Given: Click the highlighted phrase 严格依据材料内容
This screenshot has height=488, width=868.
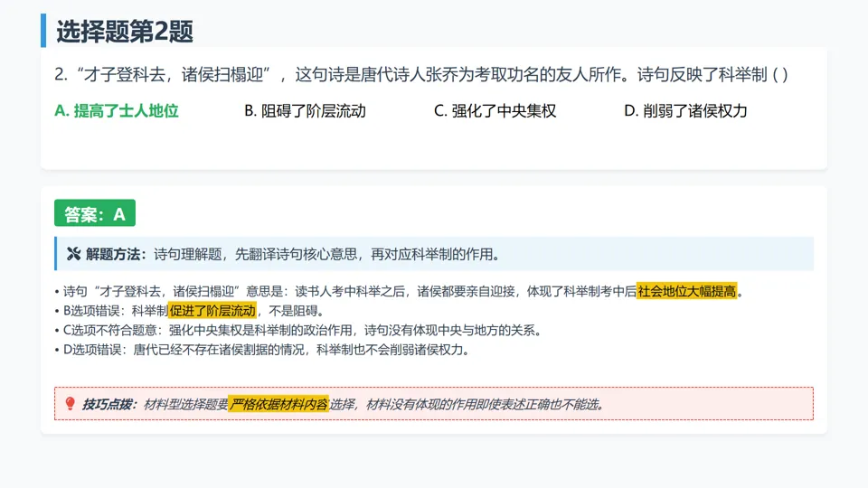Looking at the screenshot, I should pyautogui.click(x=278, y=404).
